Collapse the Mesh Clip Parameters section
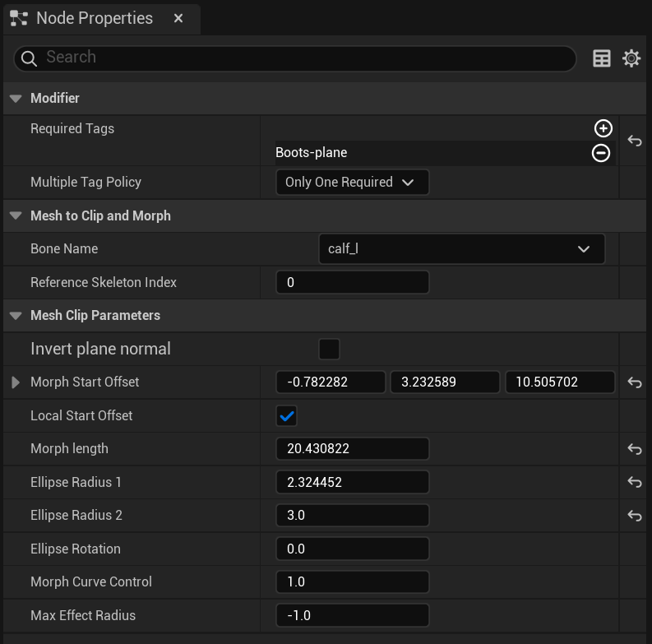 16,315
